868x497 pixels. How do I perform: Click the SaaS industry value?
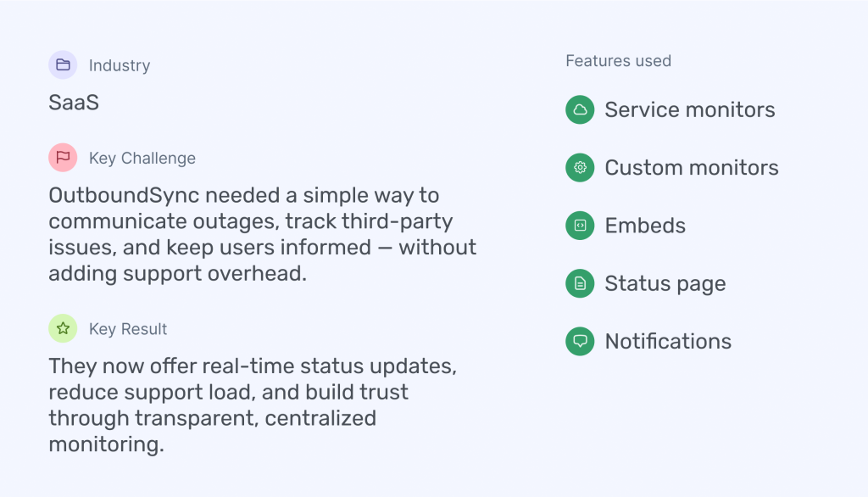[x=74, y=103]
